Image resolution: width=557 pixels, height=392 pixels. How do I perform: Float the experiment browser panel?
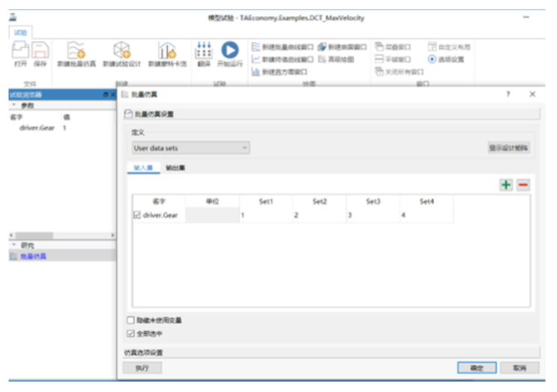(x=106, y=94)
